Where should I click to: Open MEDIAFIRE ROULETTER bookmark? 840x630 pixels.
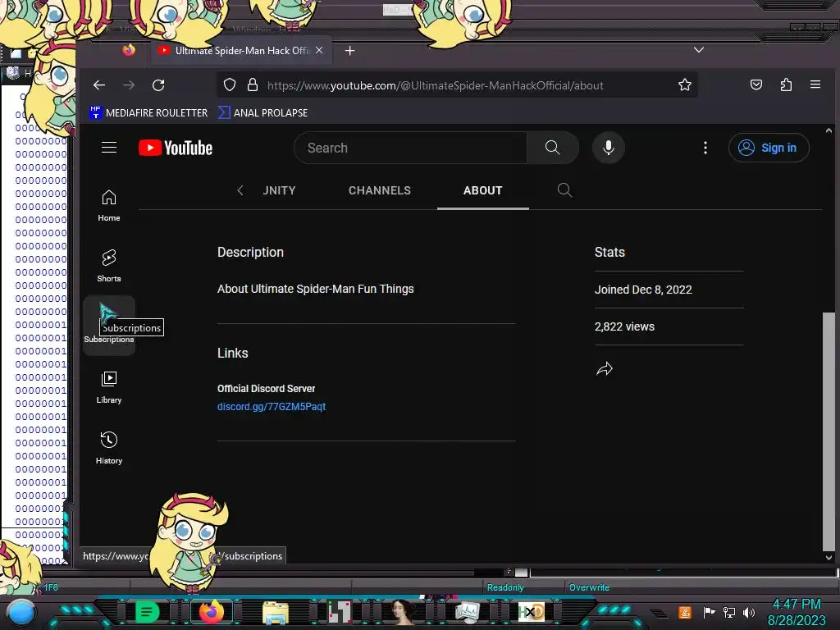tap(148, 112)
